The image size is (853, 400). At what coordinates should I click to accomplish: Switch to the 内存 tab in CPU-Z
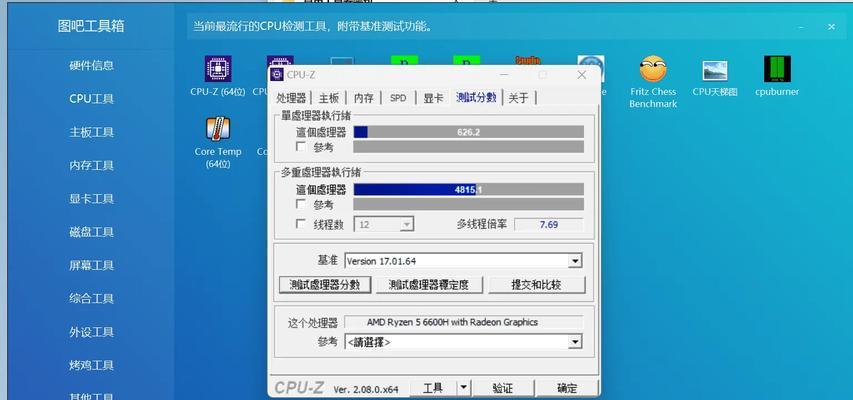(x=364, y=98)
